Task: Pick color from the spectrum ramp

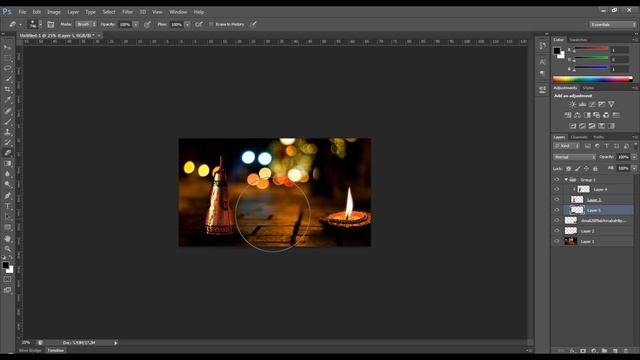Action: 592,79
